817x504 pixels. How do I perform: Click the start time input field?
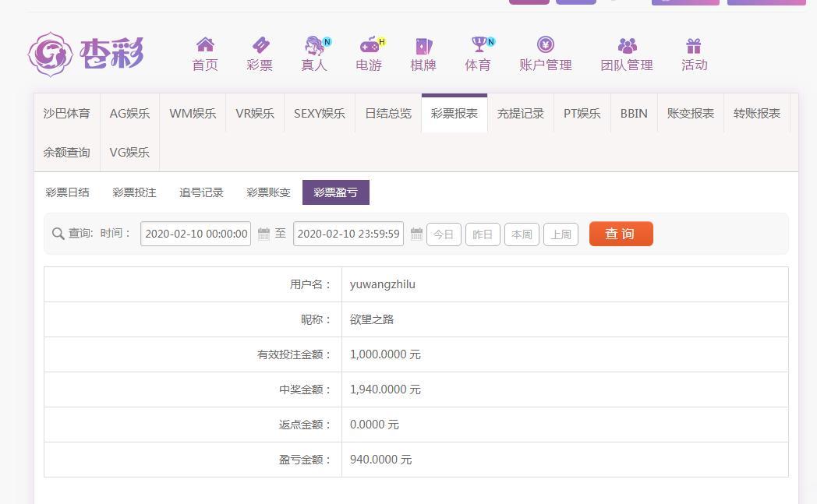(196, 234)
